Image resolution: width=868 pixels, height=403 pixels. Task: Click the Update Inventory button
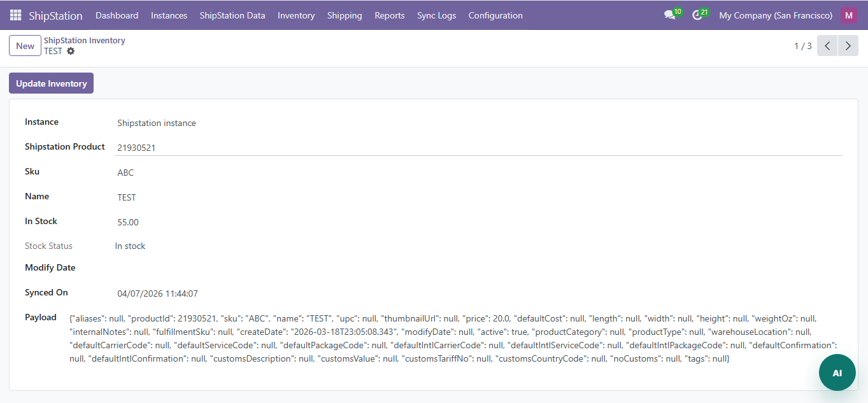coord(51,83)
